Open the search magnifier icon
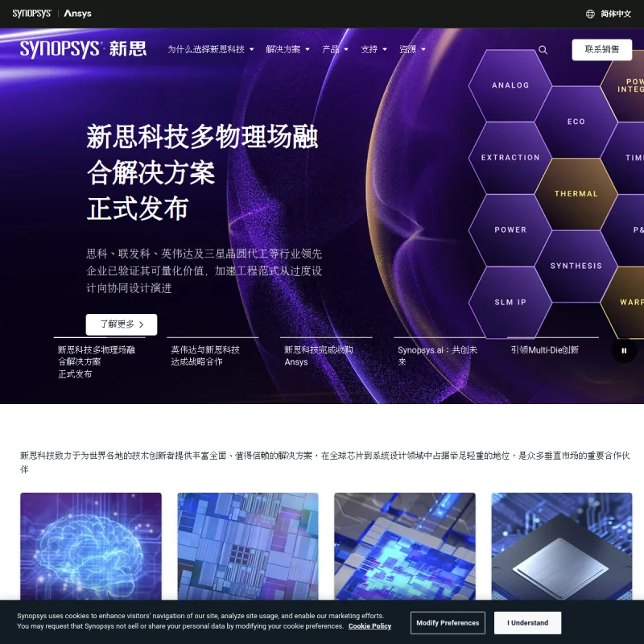Image resolution: width=644 pixels, height=644 pixels. click(543, 50)
